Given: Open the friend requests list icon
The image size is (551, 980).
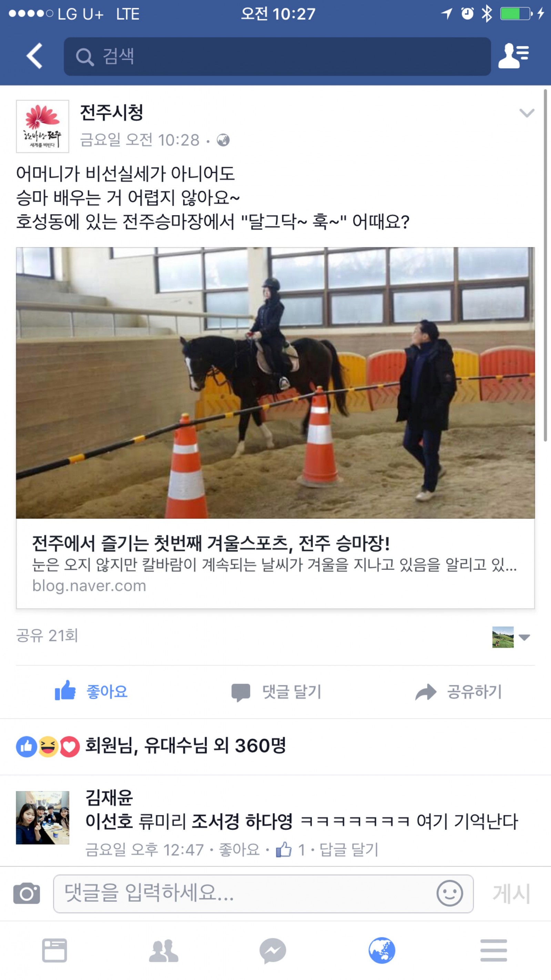Looking at the screenshot, I should pos(514,56).
